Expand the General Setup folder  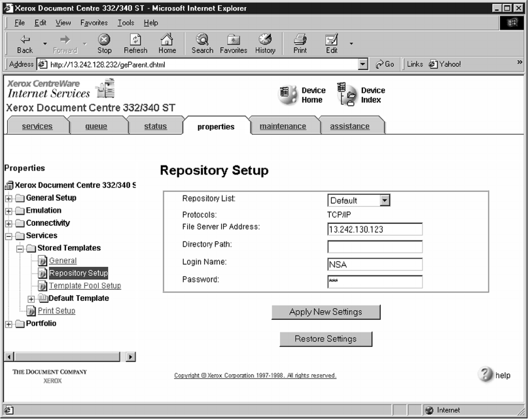coord(9,198)
